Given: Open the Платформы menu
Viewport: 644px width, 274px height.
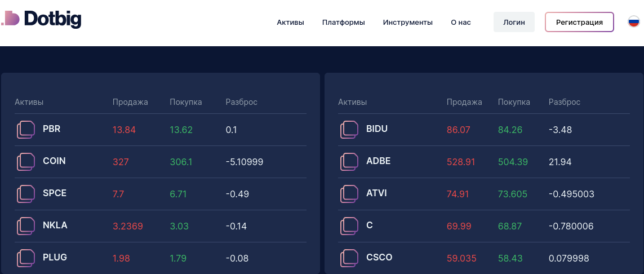Looking at the screenshot, I should [343, 23].
